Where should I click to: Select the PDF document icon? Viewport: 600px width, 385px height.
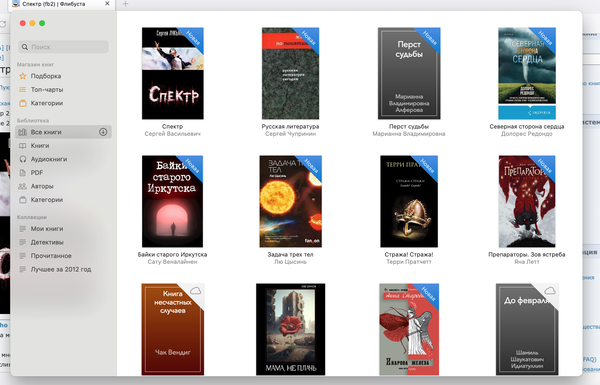23,173
